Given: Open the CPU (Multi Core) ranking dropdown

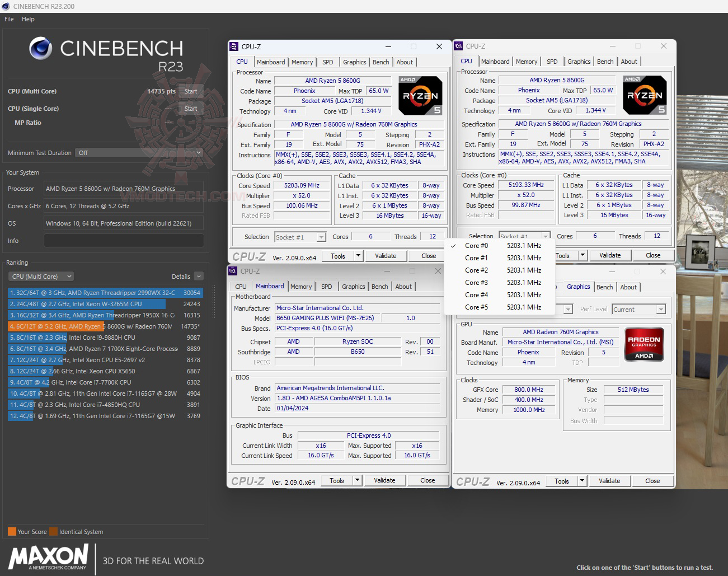Looking at the screenshot, I should 41,277.
